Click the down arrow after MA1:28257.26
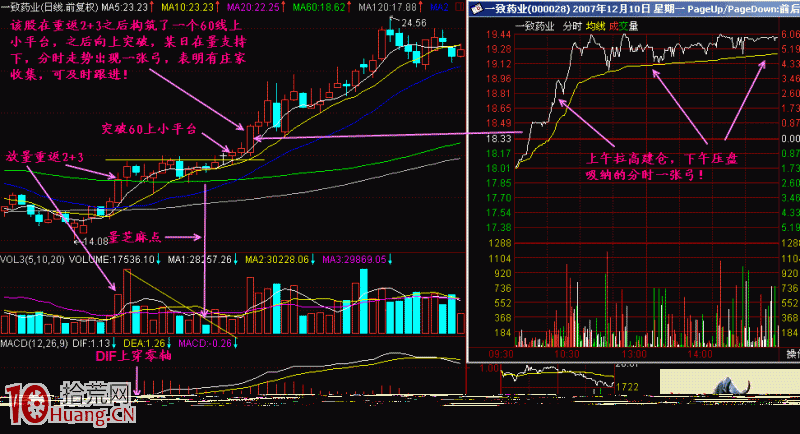This screenshot has height=434, width=800. 236,260
